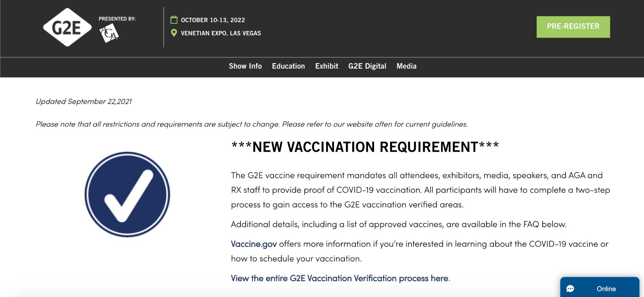Screen dimensions: 644x297
Task: Open the Show Info menu
Action: pos(245,66)
